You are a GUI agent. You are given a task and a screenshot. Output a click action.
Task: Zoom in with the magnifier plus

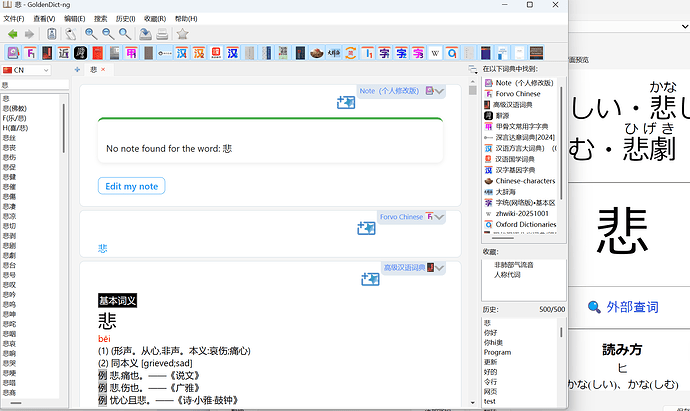[91, 34]
